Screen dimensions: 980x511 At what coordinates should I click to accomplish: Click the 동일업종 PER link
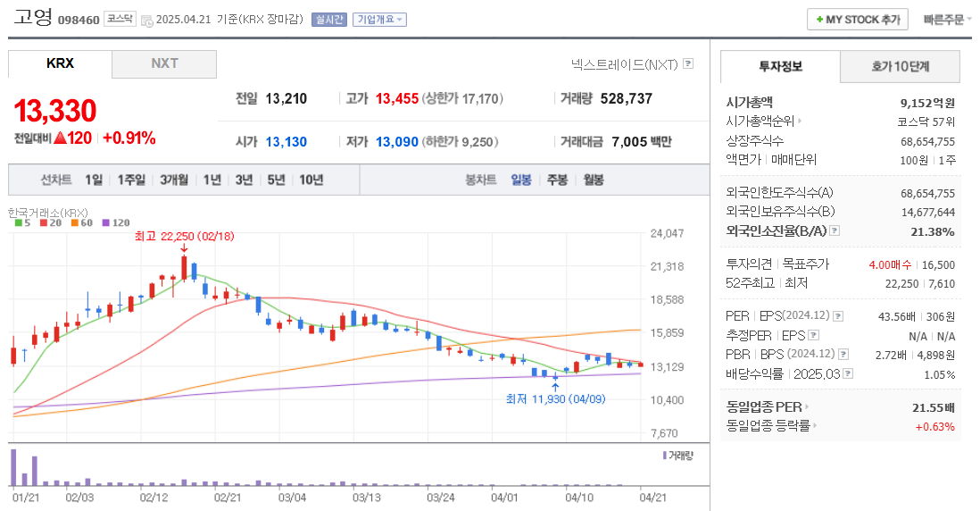coord(764,407)
